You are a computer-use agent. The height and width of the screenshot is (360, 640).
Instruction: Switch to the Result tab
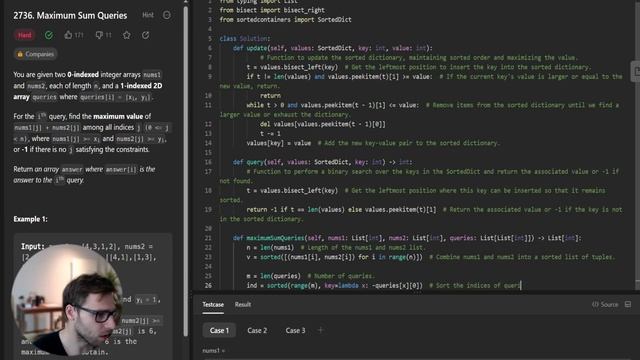tap(243, 304)
